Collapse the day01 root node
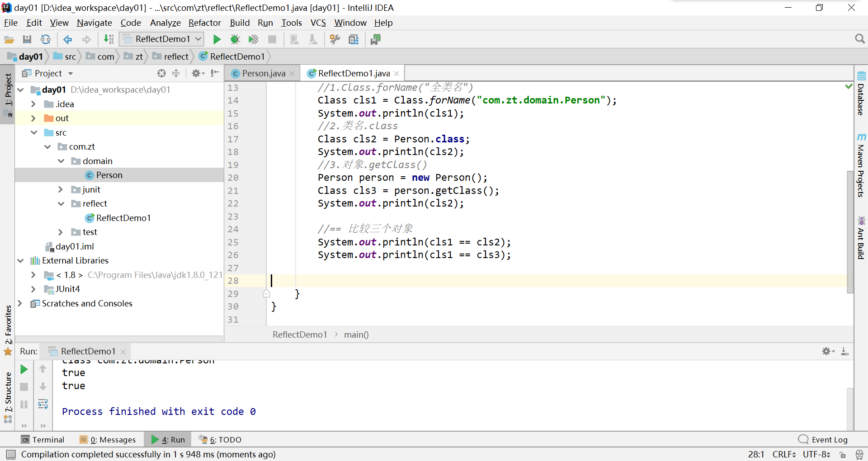Viewport: 868px width, 461px height. coord(20,90)
